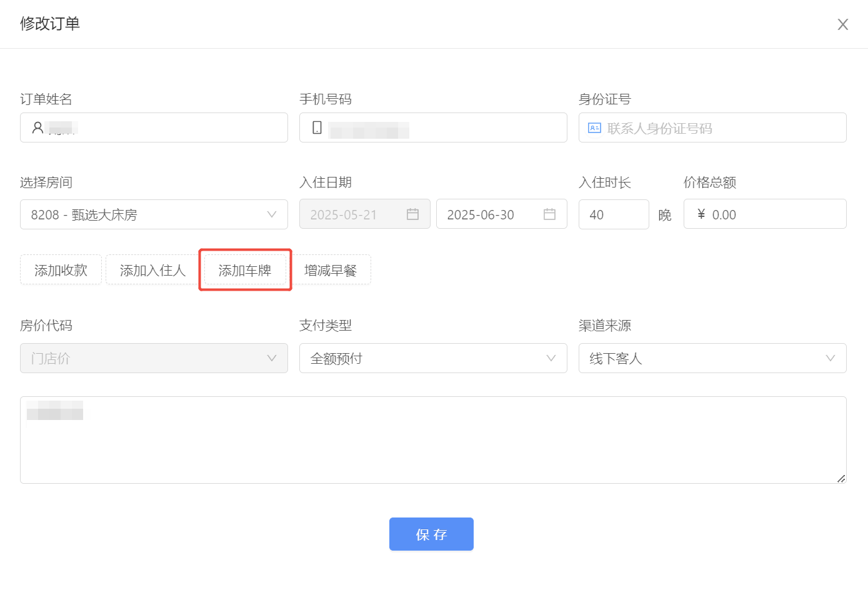This screenshot has width=868, height=600.
Task: Focus the 订单姓名 input field
Action: coord(154,127)
